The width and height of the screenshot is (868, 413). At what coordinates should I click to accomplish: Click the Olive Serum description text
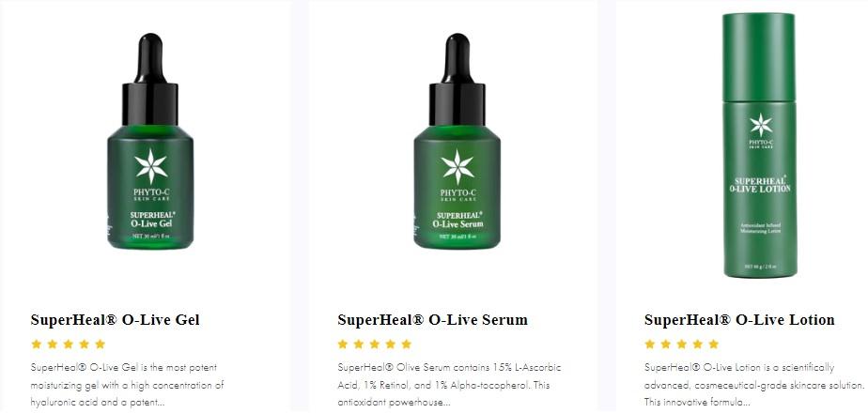click(449, 385)
